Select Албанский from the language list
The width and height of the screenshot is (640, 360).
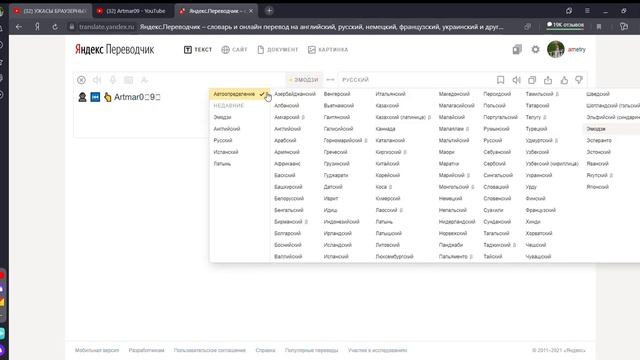pyautogui.click(x=287, y=105)
